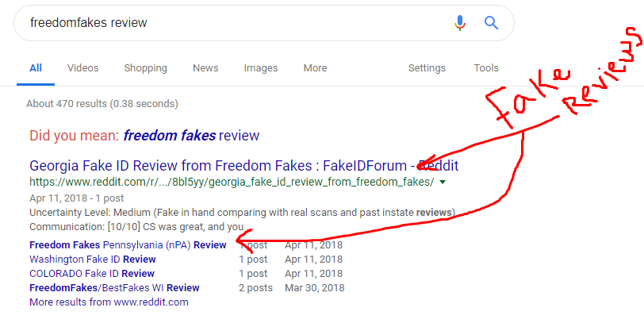This screenshot has height=323, width=644.
Task: Click the search query input field
Action: [x=238, y=22]
